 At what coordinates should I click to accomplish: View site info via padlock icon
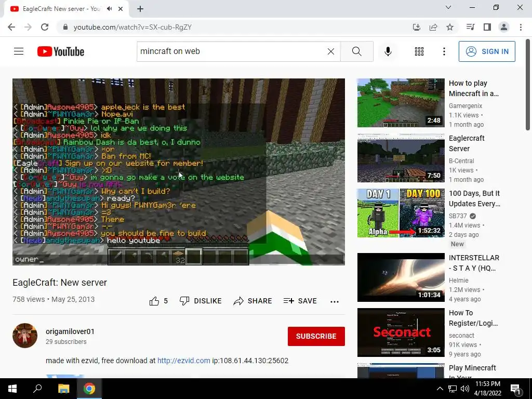tap(65, 27)
